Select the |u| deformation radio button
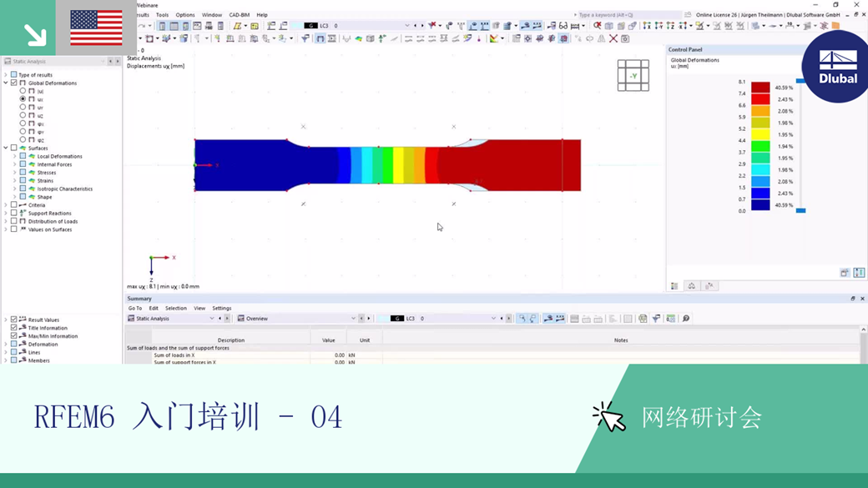Image resolution: width=868 pixels, height=488 pixels. 23,91
